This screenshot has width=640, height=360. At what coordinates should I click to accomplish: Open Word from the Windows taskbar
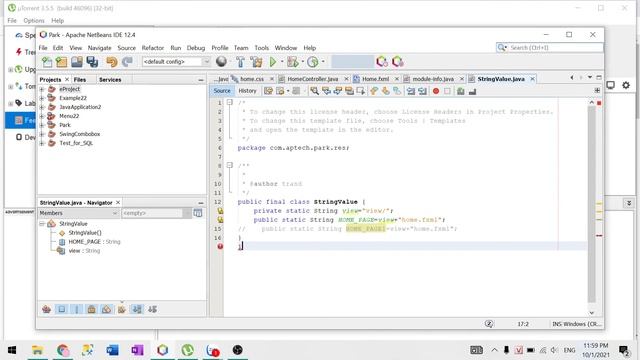(x=113, y=350)
